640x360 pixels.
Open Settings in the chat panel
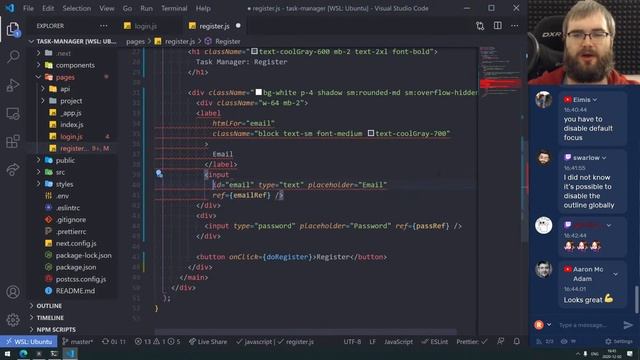click(619, 341)
